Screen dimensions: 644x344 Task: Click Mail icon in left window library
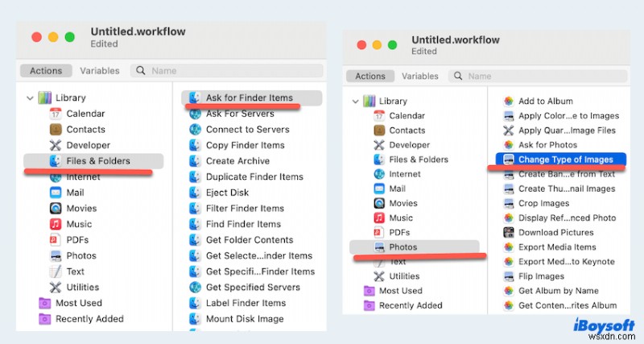click(x=56, y=193)
